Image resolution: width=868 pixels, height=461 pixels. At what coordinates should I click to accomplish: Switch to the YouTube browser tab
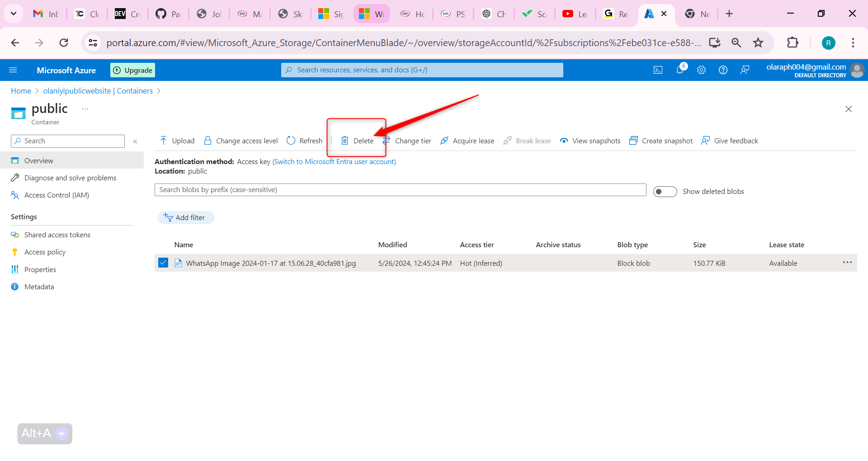point(575,14)
